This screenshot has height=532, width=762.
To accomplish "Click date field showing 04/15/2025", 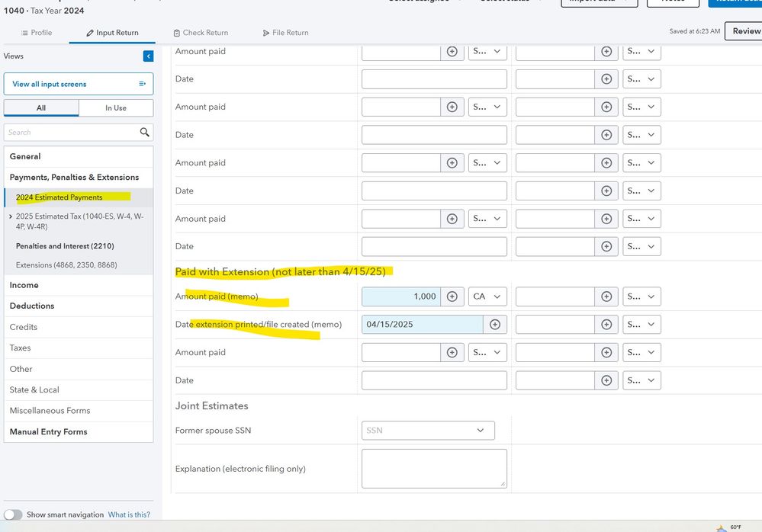I will coord(423,324).
